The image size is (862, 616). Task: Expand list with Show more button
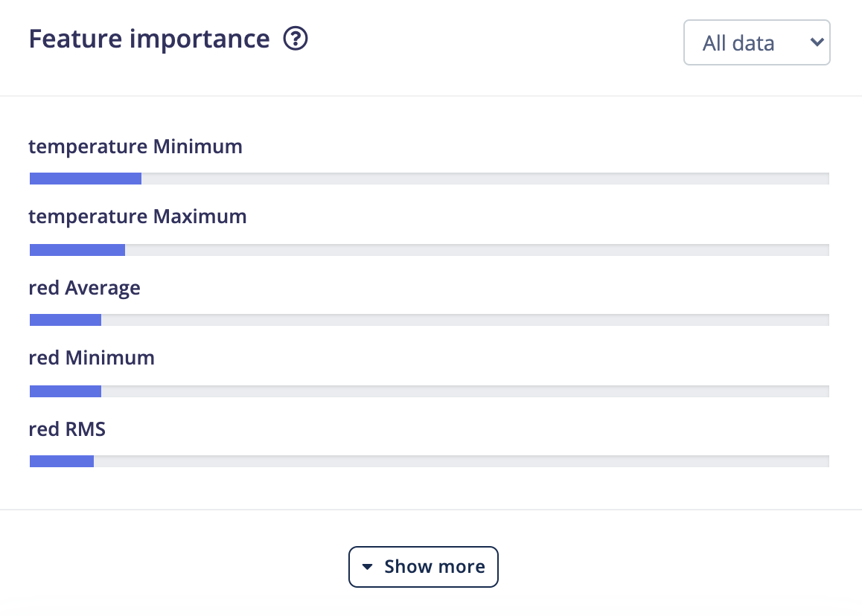[424, 567]
